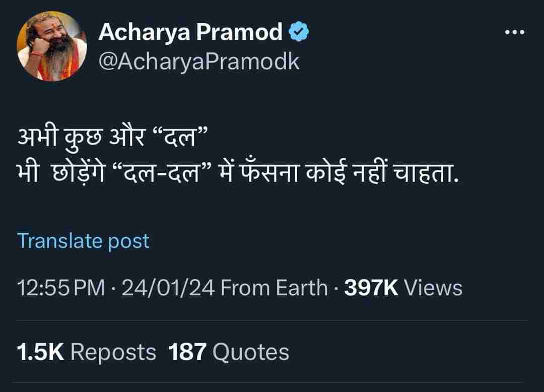Click the From Earth location label
544x392 pixels.
tap(274, 288)
